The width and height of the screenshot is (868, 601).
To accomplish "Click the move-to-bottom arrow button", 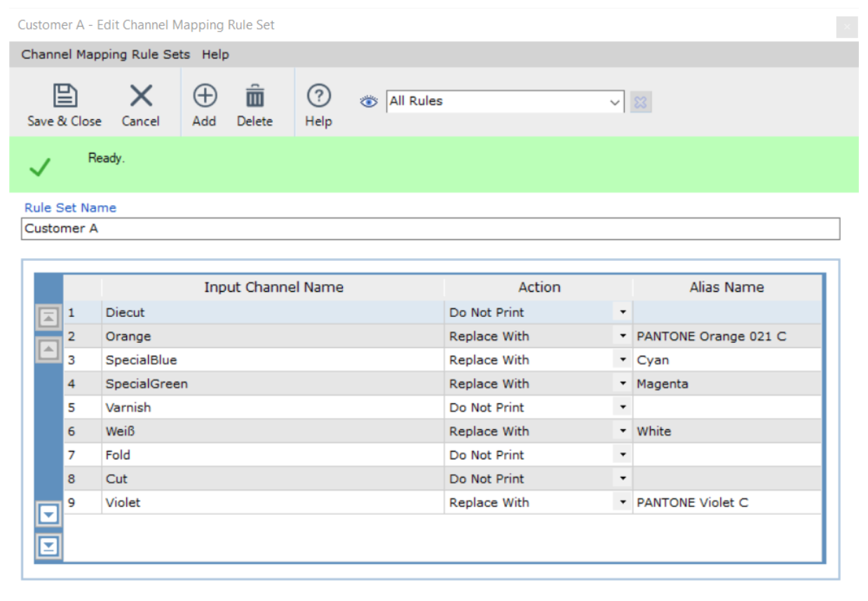I will [x=48, y=546].
